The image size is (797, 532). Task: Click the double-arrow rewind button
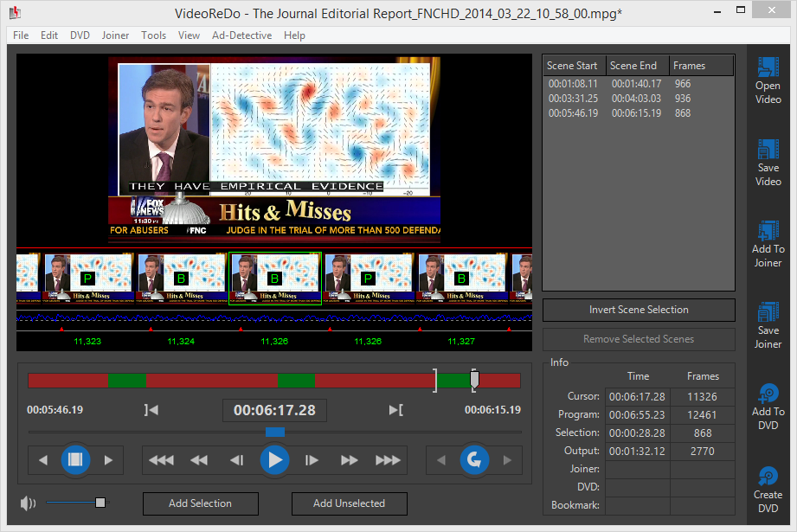[x=199, y=460]
